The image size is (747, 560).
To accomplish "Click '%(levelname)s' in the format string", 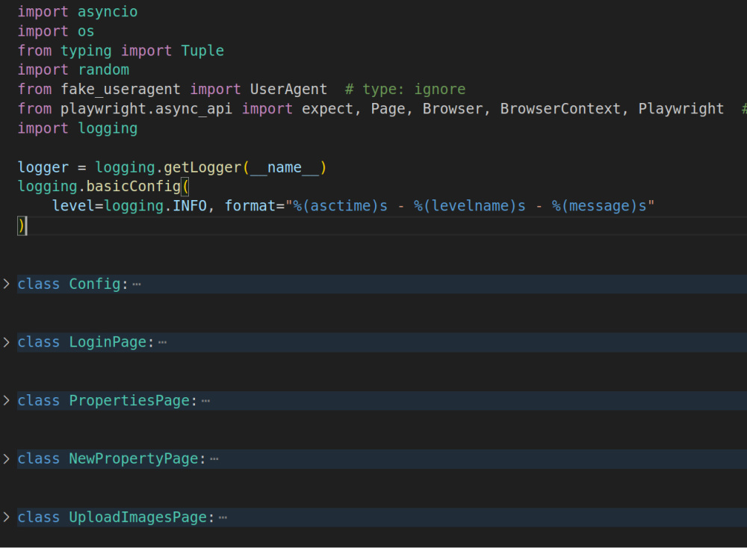I will point(470,206).
